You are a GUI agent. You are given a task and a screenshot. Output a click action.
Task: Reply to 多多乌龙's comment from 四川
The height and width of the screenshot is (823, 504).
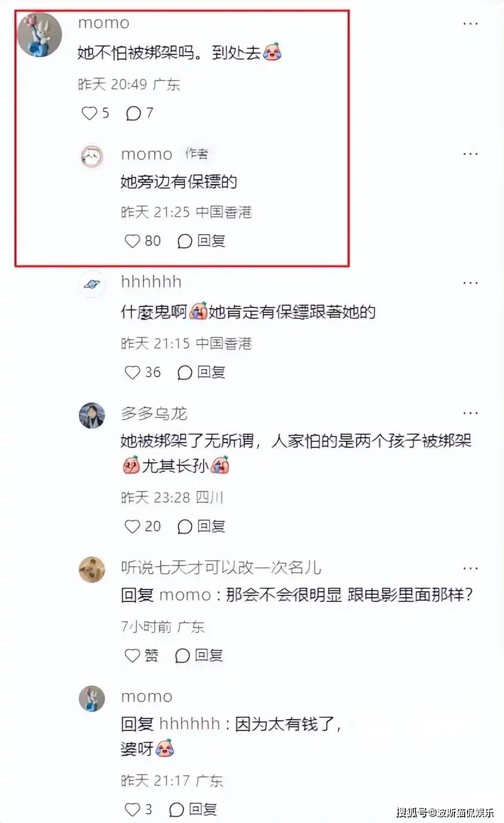pyautogui.click(x=201, y=526)
